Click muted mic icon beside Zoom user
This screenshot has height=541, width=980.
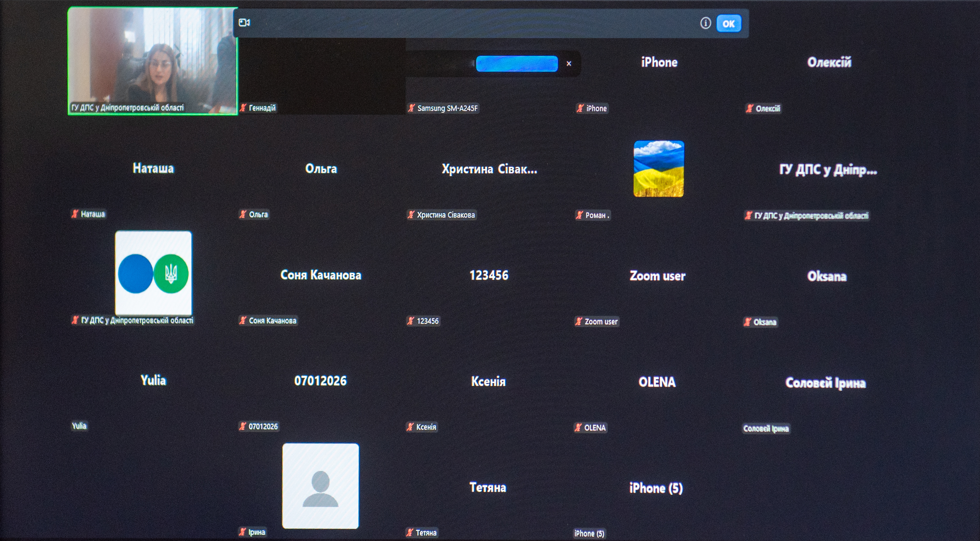[x=579, y=322]
